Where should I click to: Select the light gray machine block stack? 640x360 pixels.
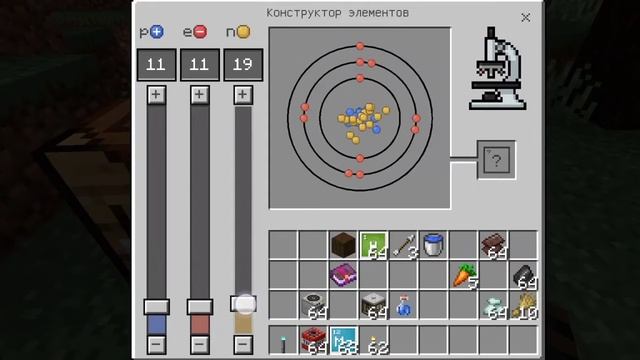click(x=313, y=305)
